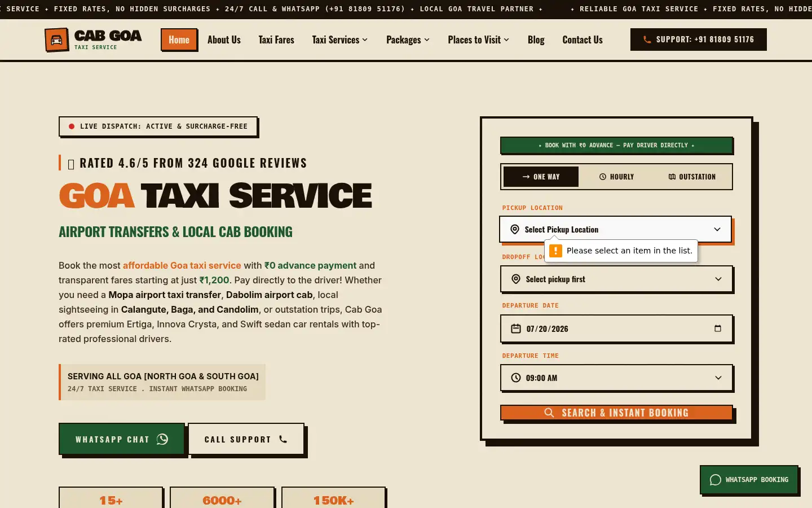Click the orange warning icon in tooltip

[556, 251]
